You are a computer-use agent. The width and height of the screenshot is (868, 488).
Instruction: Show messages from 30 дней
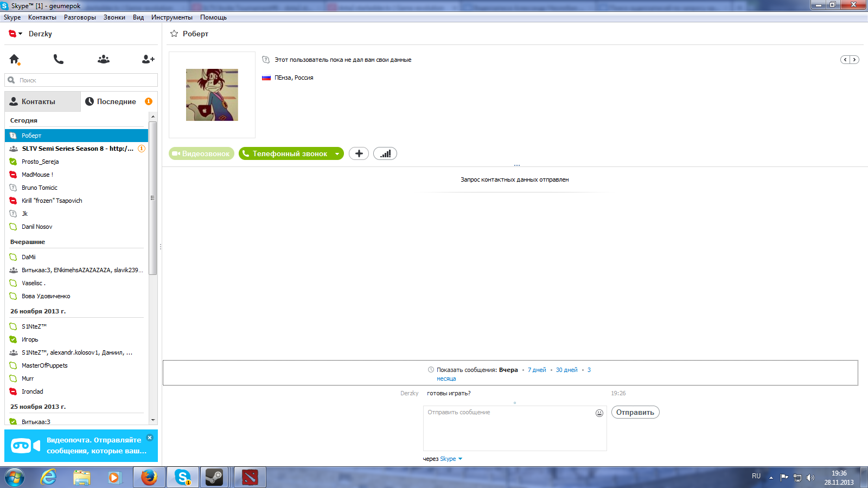coord(566,370)
